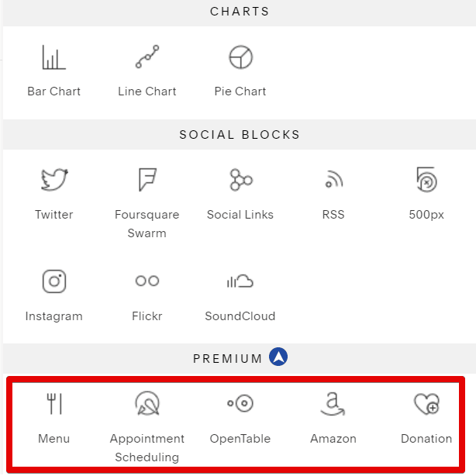This screenshot has height=476, width=476.
Task: Select the Foursquare Swarm block
Action: (147, 200)
